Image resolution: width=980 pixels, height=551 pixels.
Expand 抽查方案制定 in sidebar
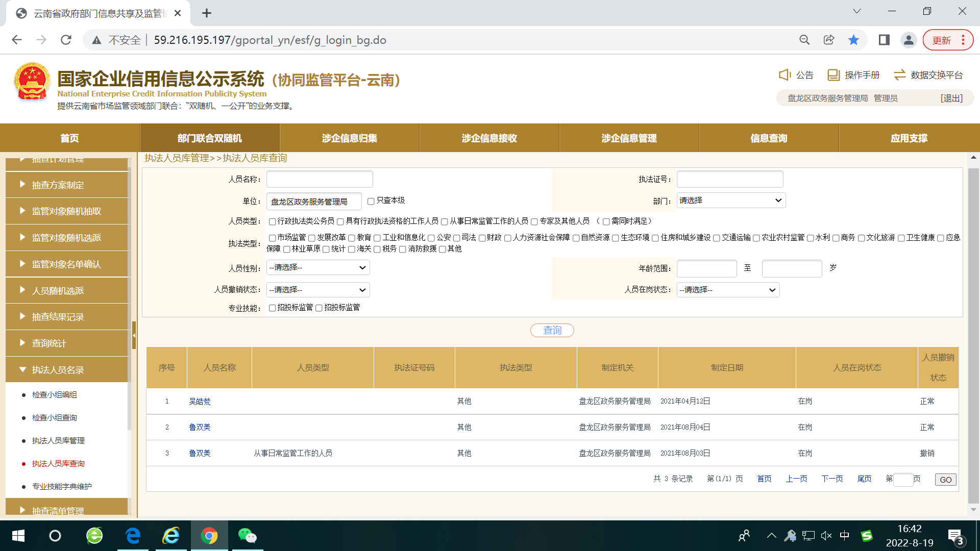point(66,185)
